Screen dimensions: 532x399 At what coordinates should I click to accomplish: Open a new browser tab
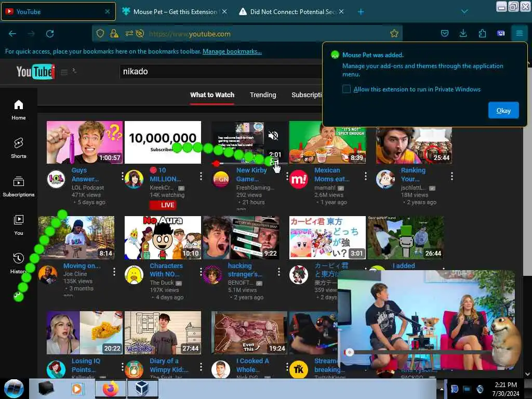pyautogui.click(x=361, y=12)
